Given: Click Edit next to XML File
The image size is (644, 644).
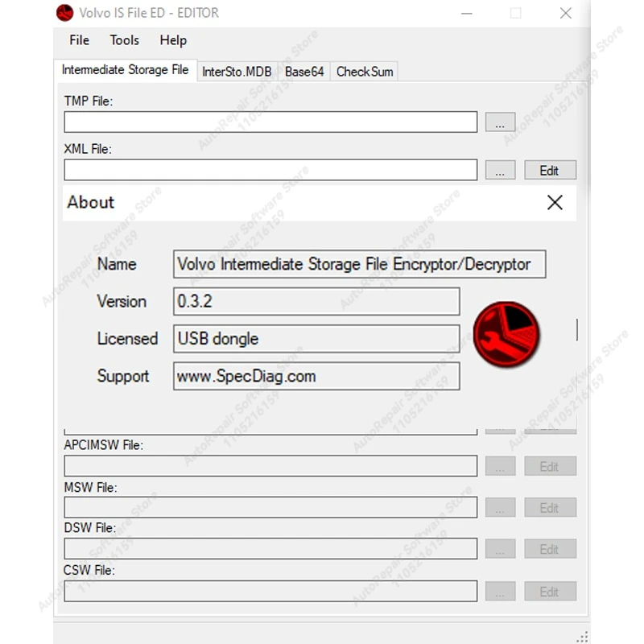Looking at the screenshot, I should pyautogui.click(x=551, y=170).
